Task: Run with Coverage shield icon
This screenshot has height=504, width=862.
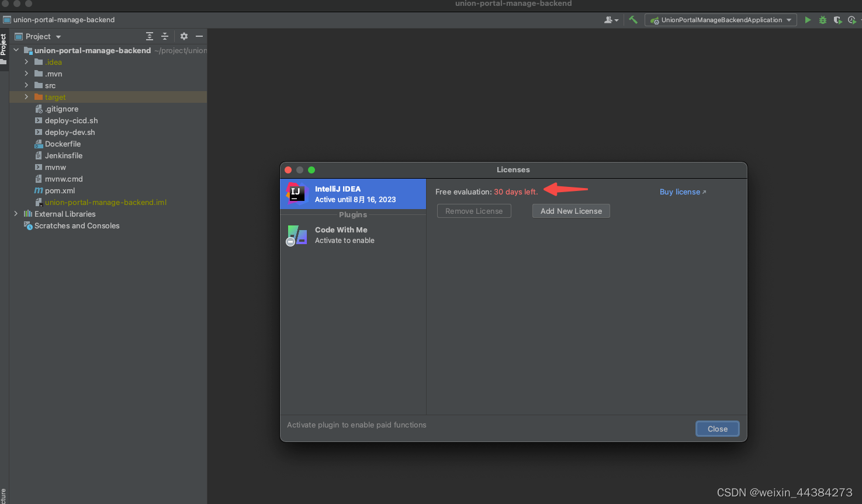Action: (837, 20)
